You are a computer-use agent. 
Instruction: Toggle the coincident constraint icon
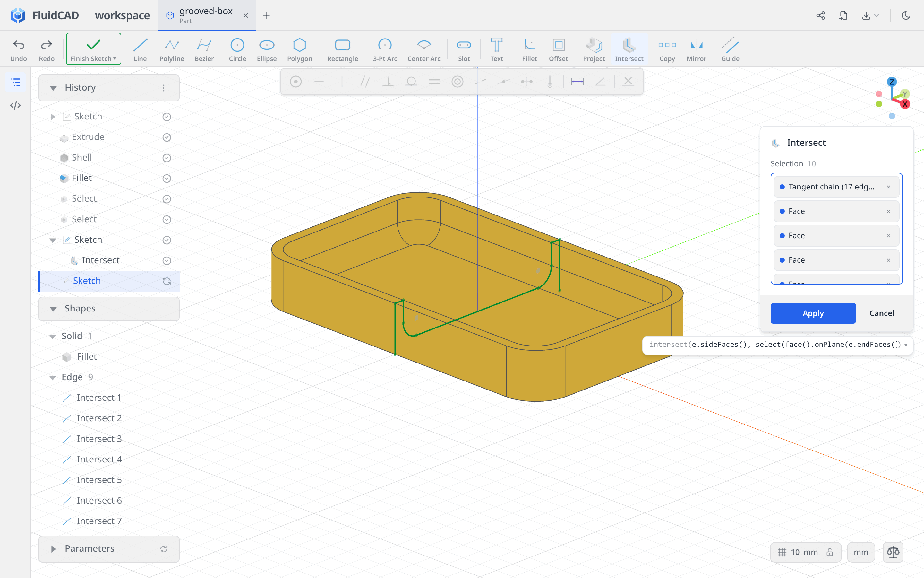point(295,82)
